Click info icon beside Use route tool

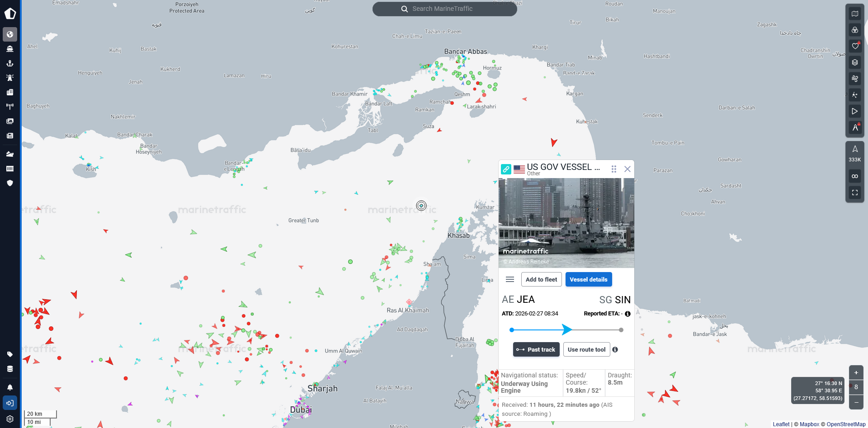[615, 349]
